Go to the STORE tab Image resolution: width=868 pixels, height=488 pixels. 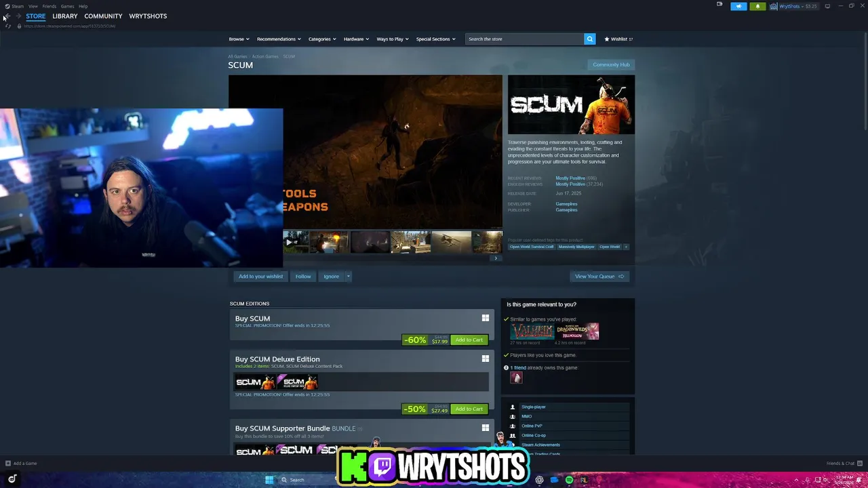pos(35,16)
